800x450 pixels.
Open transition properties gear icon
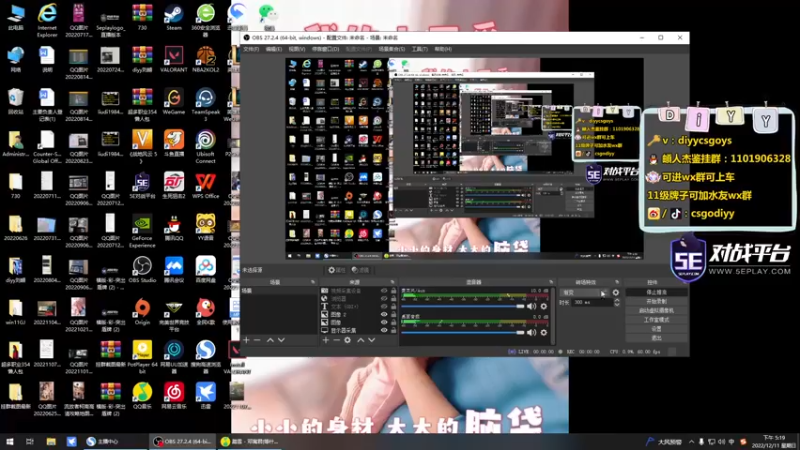(x=616, y=293)
